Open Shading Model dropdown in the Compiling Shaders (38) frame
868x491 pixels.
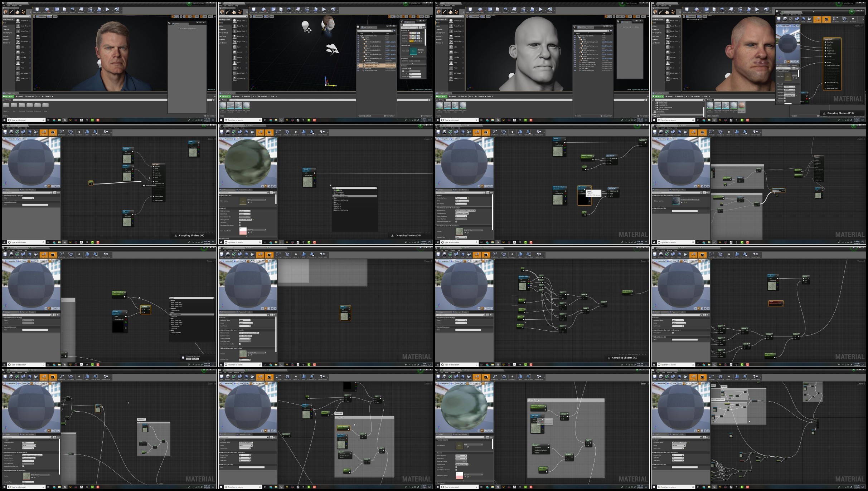coord(245,220)
